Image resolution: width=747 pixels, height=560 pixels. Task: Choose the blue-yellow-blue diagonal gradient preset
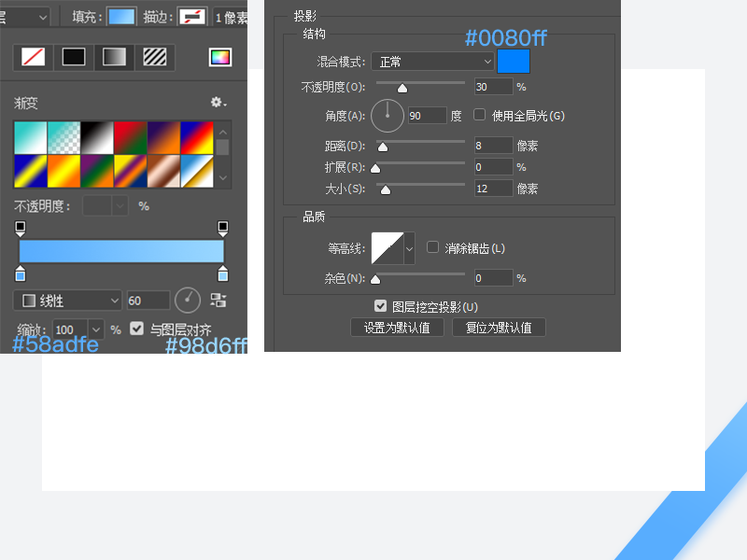click(x=31, y=171)
